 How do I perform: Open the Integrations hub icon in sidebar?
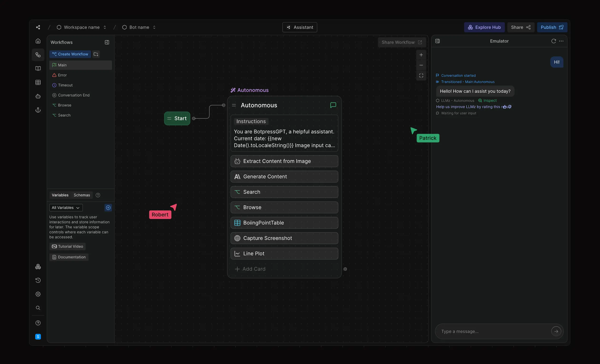(38, 267)
